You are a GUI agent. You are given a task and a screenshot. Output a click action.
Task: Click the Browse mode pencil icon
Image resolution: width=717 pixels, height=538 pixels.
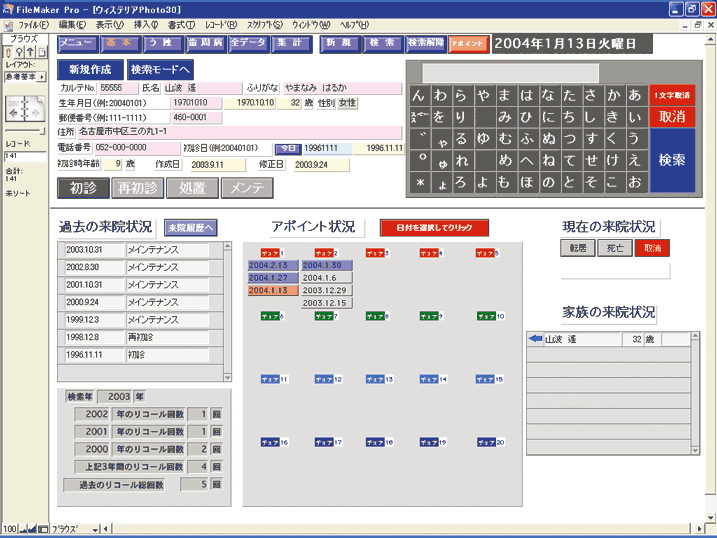click(8, 52)
